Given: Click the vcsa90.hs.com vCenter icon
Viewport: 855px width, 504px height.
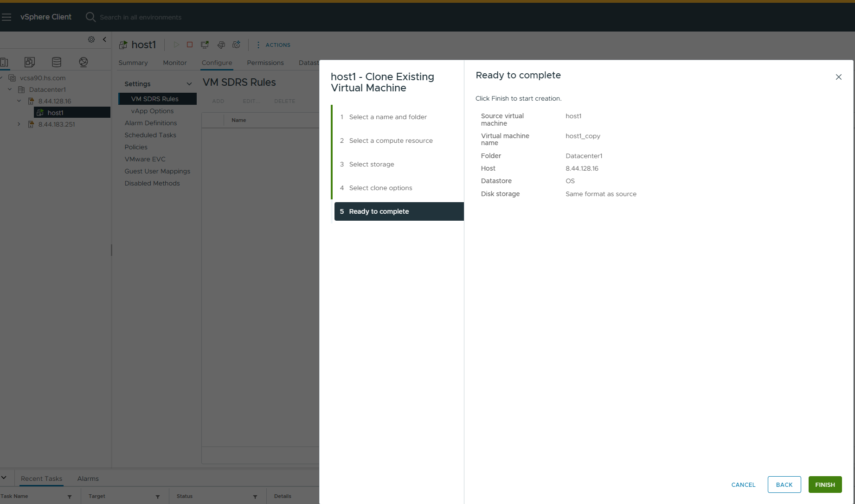Looking at the screenshot, I should (13, 78).
